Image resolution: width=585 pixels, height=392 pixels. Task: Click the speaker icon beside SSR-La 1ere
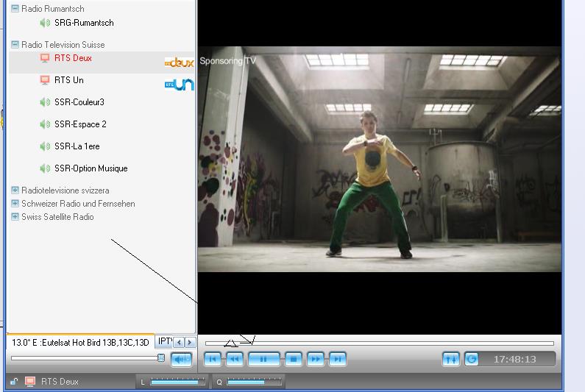[x=45, y=146]
